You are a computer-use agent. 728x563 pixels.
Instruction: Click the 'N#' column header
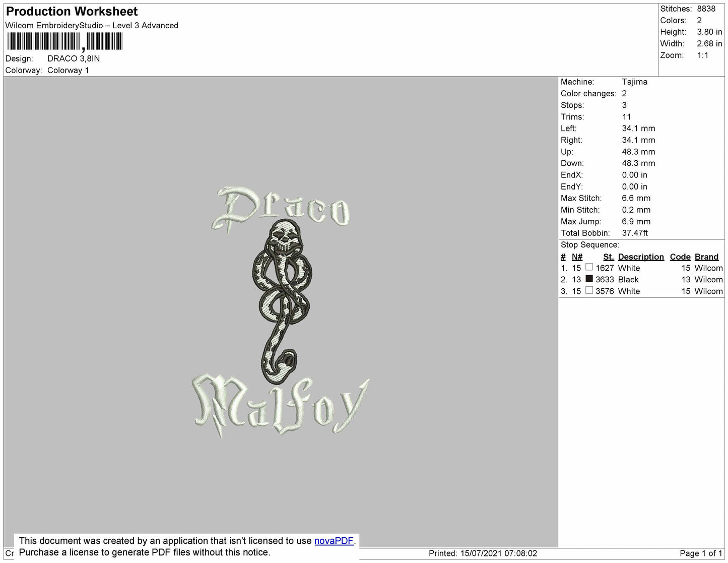click(577, 257)
